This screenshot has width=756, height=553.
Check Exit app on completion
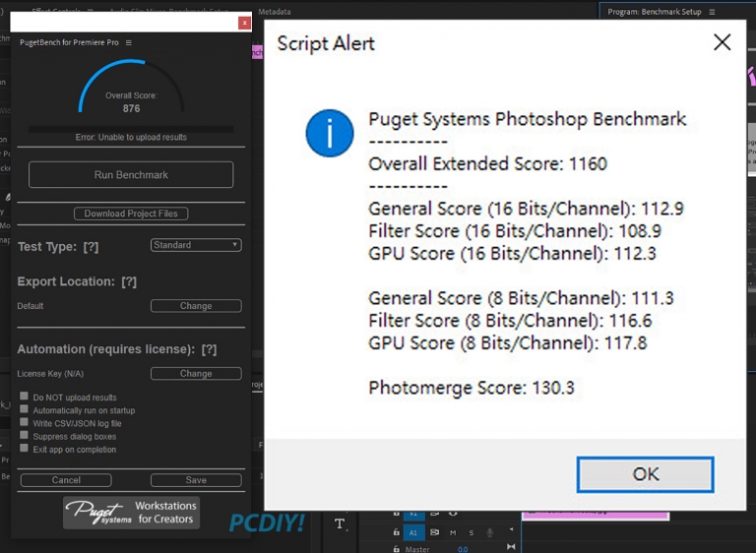[x=24, y=448]
